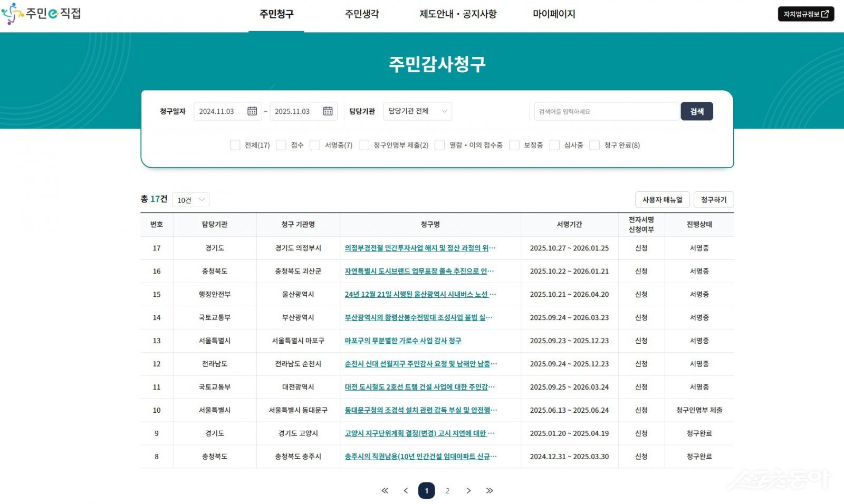
Task: Open the start date calendar picker
Action: [x=252, y=111]
